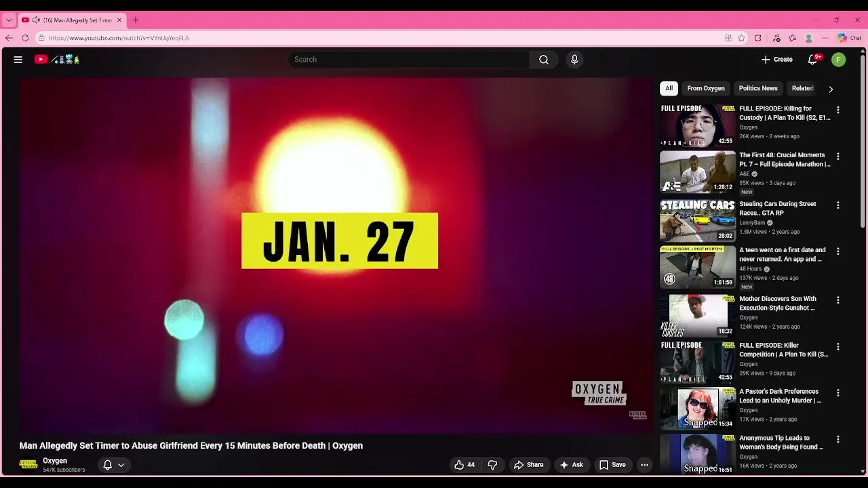Click the Oxygen True Crime video watermark
Screen dimensions: 868x488
pos(637,415)
